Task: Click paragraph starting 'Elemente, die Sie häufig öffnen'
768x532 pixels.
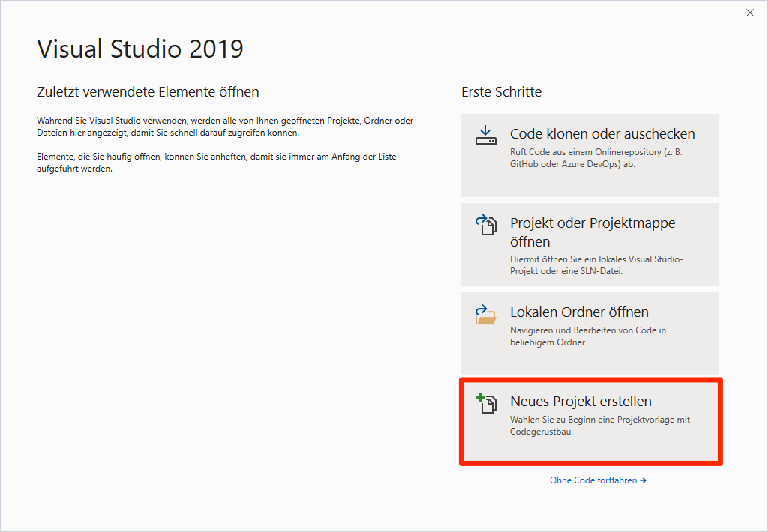Action: pos(217,163)
